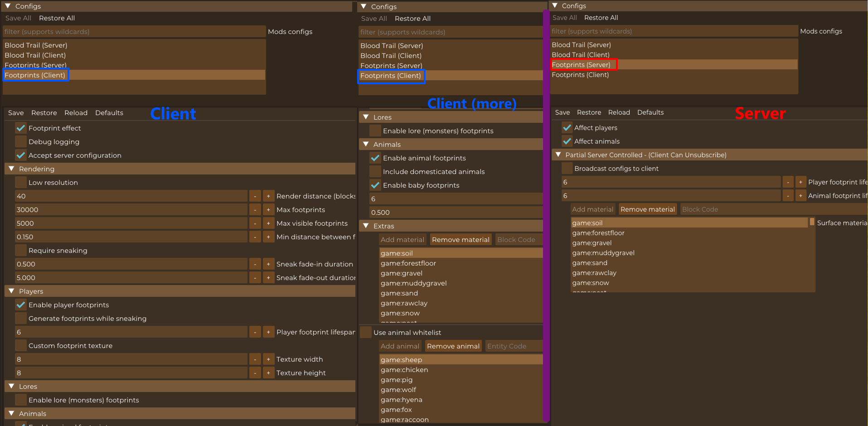The image size is (868, 426).
Task: Toggle Enable player footprints checkbox
Action: 21,305
